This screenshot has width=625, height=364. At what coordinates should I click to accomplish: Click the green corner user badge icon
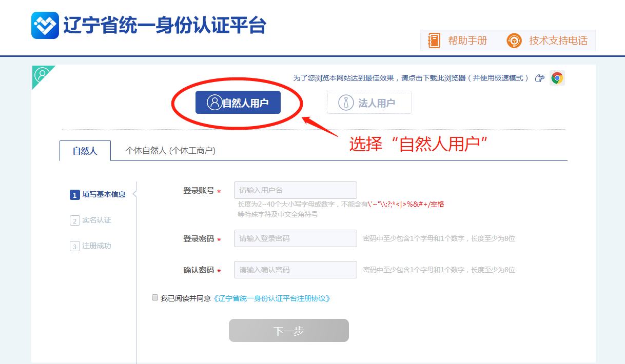[41, 75]
